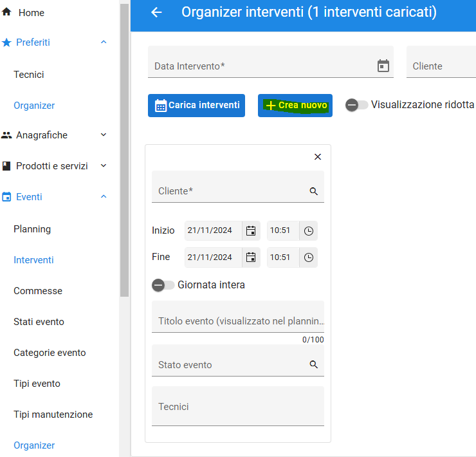Click the Crea nuovo button
The image size is (476, 457).
coord(295,106)
